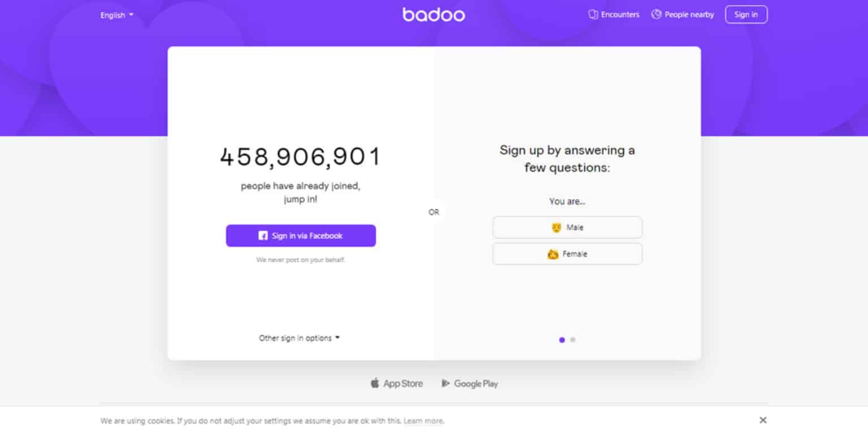This screenshot has width=868, height=434.
Task: Click the People nearby globe icon
Action: click(656, 15)
